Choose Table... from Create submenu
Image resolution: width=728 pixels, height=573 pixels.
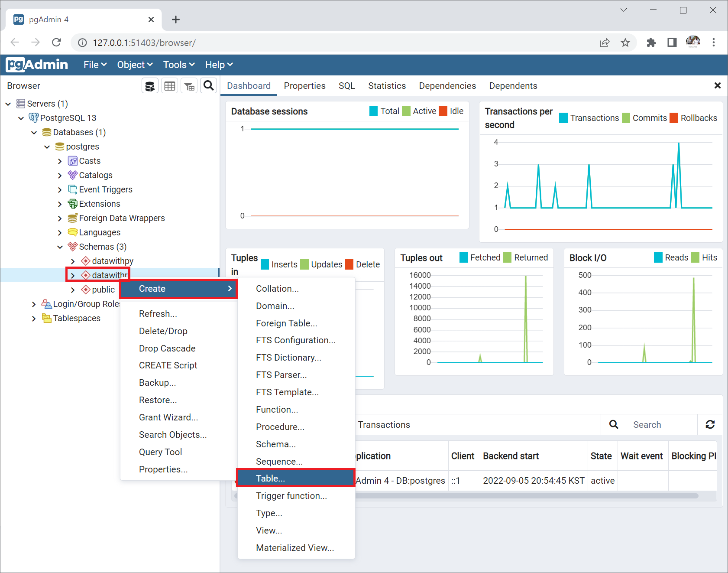pos(296,478)
